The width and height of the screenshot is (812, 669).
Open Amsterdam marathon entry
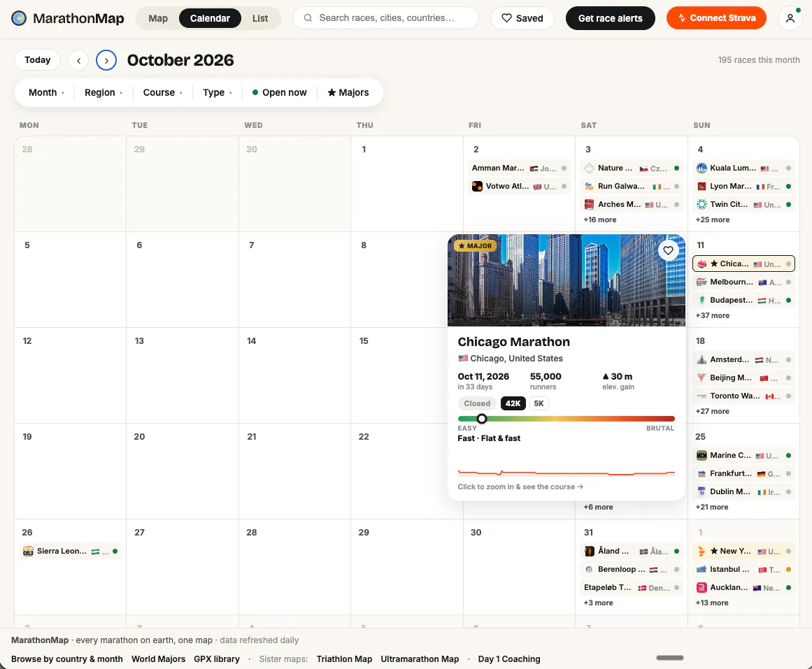[x=743, y=359]
